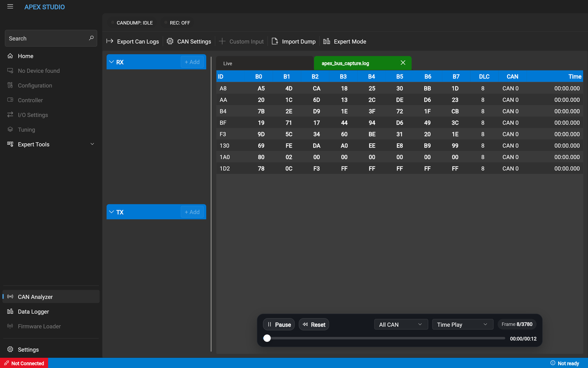Click Export Can Logs text
This screenshot has width=588, height=368.
[138, 41]
